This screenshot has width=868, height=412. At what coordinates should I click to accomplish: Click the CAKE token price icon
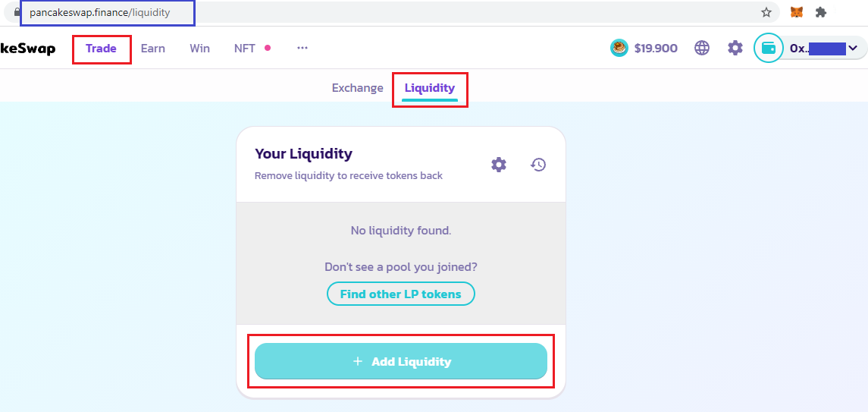pos(619,49)
